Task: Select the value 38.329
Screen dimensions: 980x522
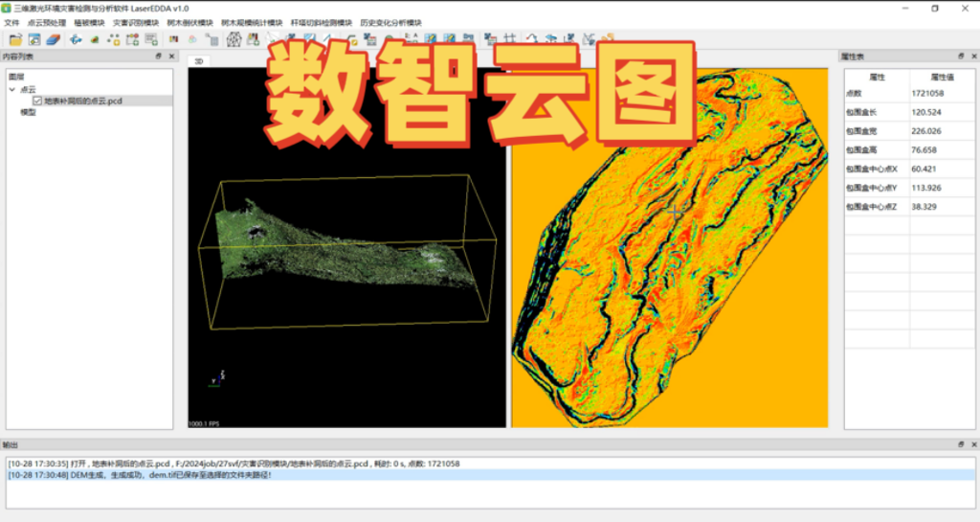Action: click(942, 206)
